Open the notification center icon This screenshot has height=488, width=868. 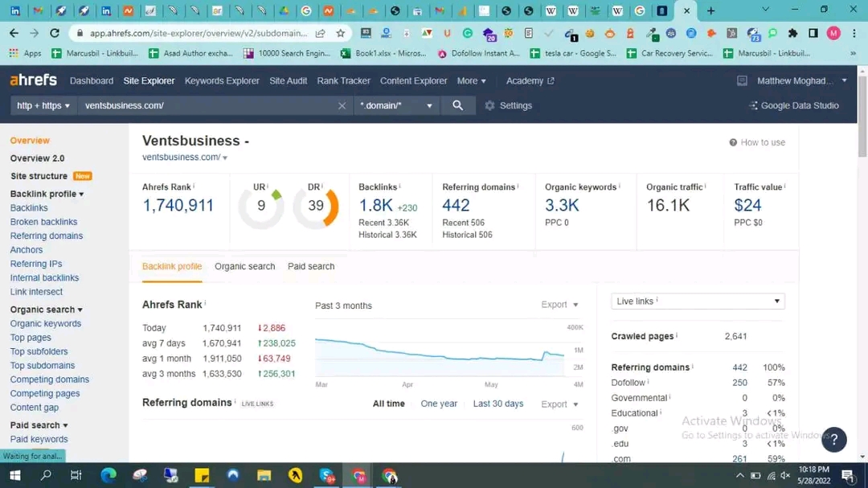point(848,475)
